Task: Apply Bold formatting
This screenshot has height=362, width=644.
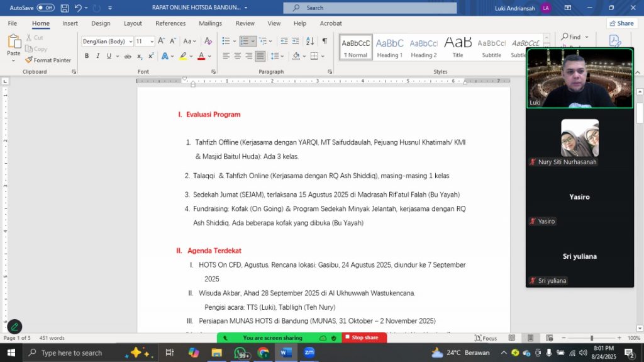Action: pos(87,56)
